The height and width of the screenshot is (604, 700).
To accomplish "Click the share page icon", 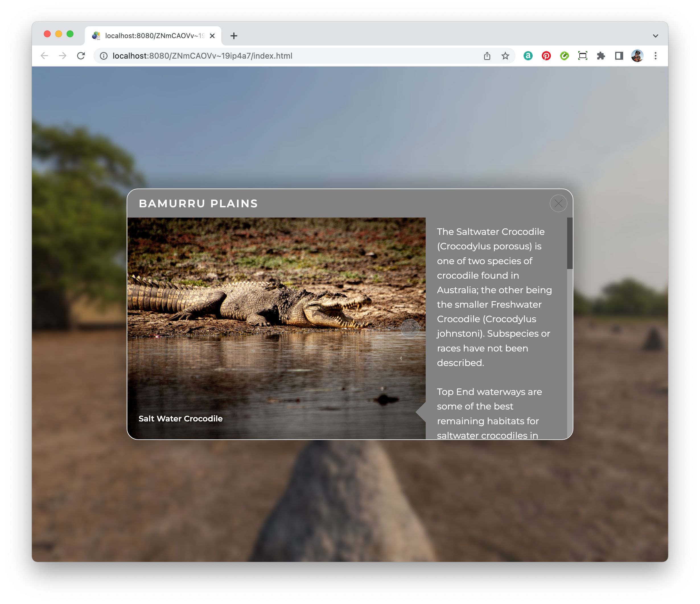I will (x=487, y=56).
